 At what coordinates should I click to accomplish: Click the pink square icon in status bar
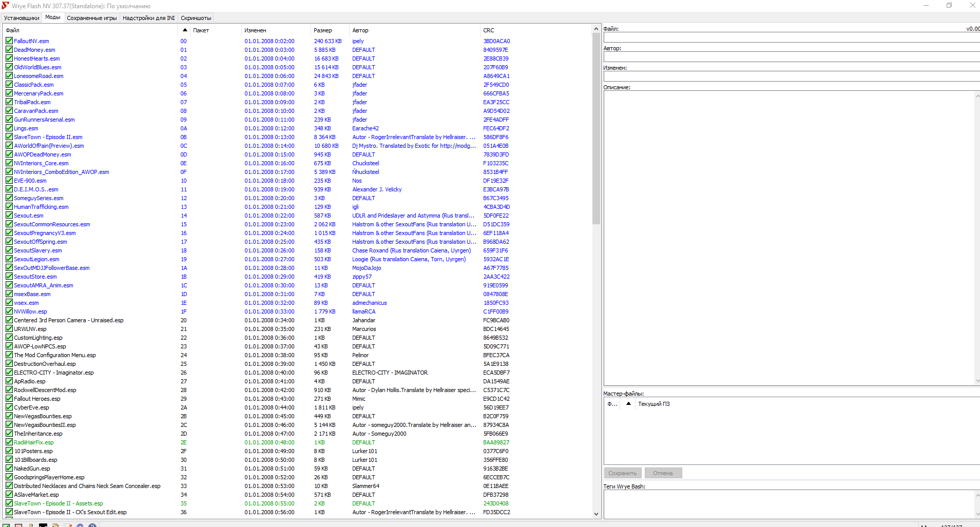[18, 525]
